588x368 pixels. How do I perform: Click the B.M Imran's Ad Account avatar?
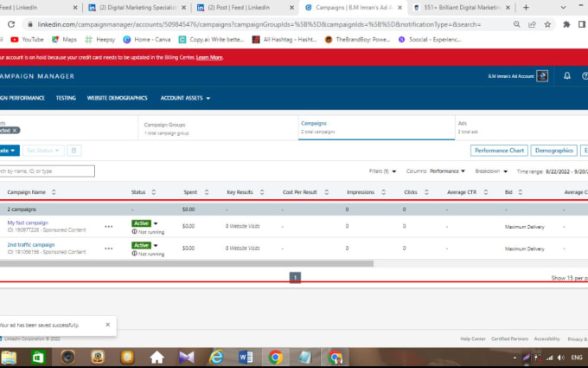point(542,76)
